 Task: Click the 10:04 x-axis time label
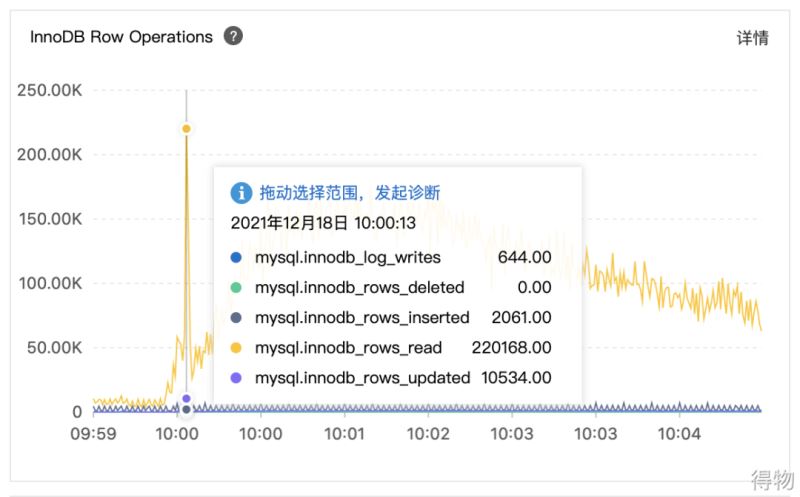tap(680, 434)
